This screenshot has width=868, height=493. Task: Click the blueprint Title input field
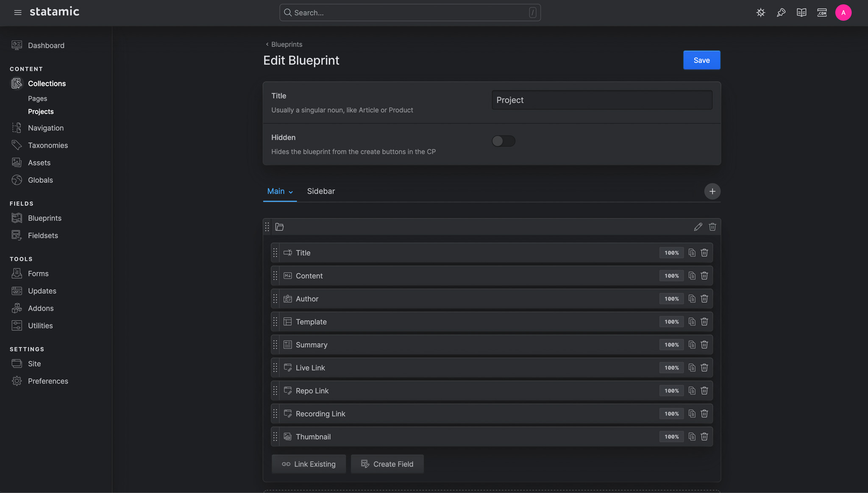(602, 100)
